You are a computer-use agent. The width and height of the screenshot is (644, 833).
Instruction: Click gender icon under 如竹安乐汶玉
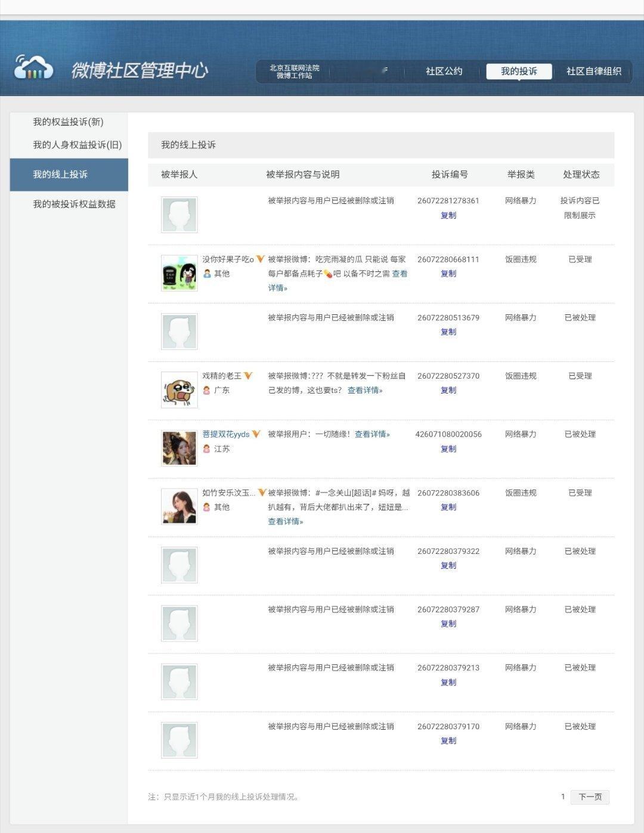[207, 507]
